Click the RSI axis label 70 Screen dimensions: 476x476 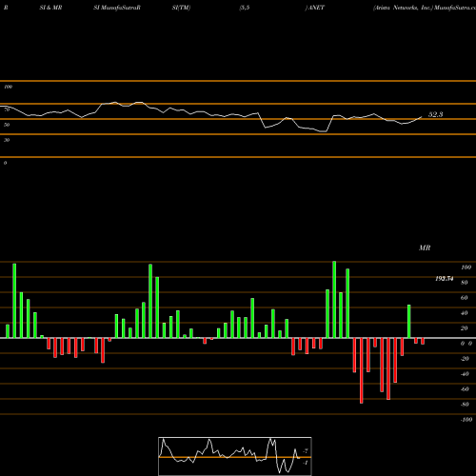point(7,109)
